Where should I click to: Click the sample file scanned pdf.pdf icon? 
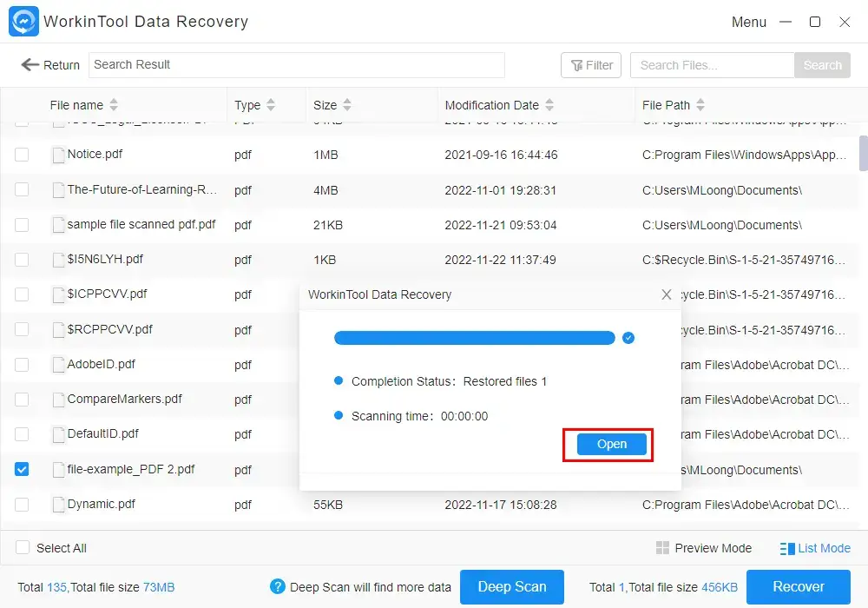tap(58, 225)
